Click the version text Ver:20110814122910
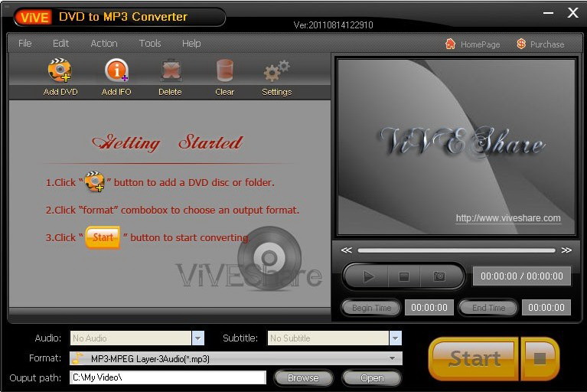Image resolution: width=587 pixels, height=392 pixels. 333,25
